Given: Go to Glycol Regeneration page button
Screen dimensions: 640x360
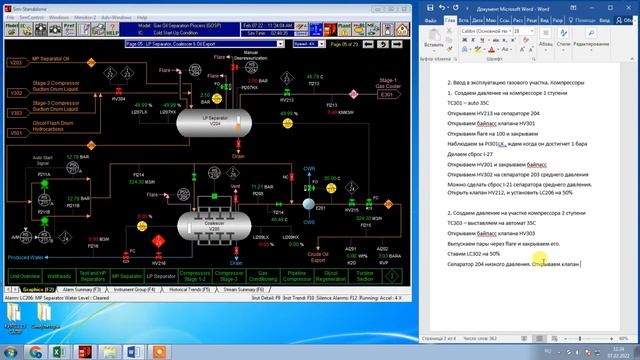Looking at the screenshot, I should pyautogui.click(x=331, y=276).
